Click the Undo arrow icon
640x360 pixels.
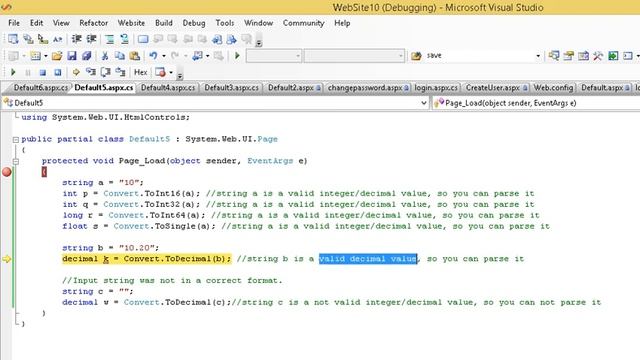coord(153,56)
